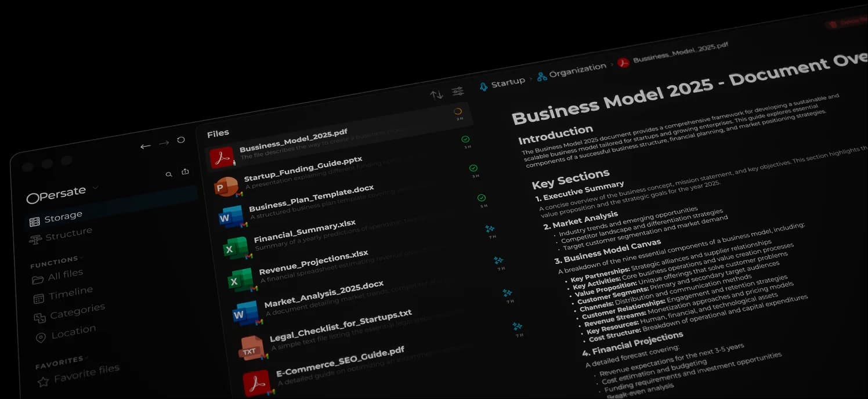Click the "Key Sections" heading

coord(571,179)
